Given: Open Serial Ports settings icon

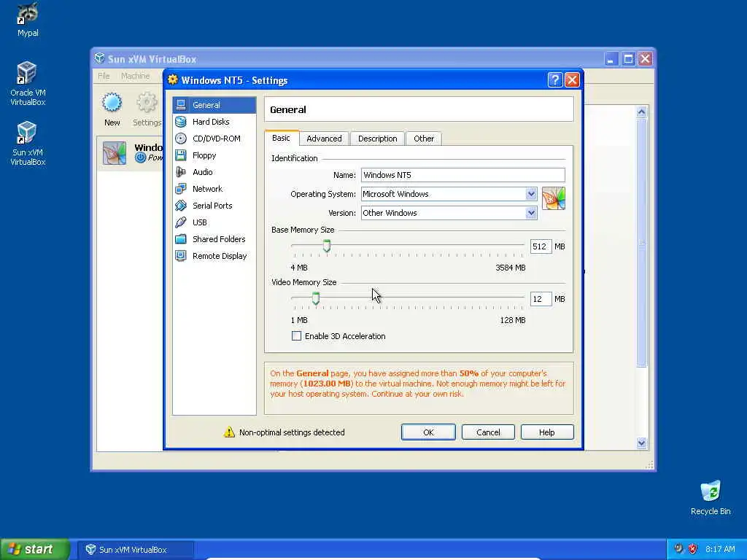Looking at the screenshot, I should coord(181,206).
